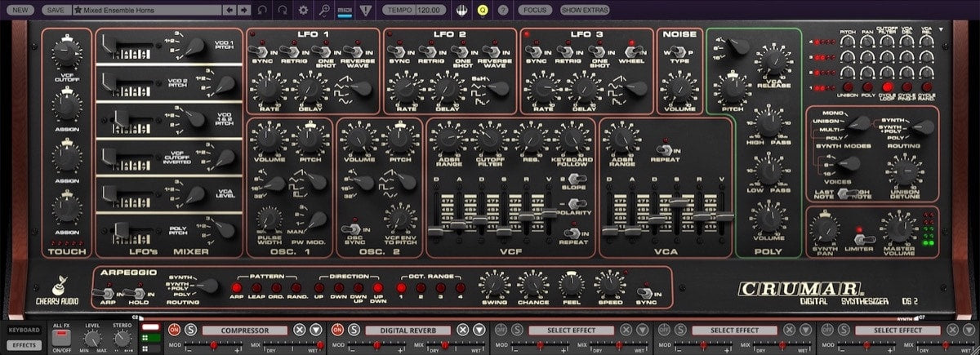Click the NEW preset button
The image size is (980, 355).
20,10
